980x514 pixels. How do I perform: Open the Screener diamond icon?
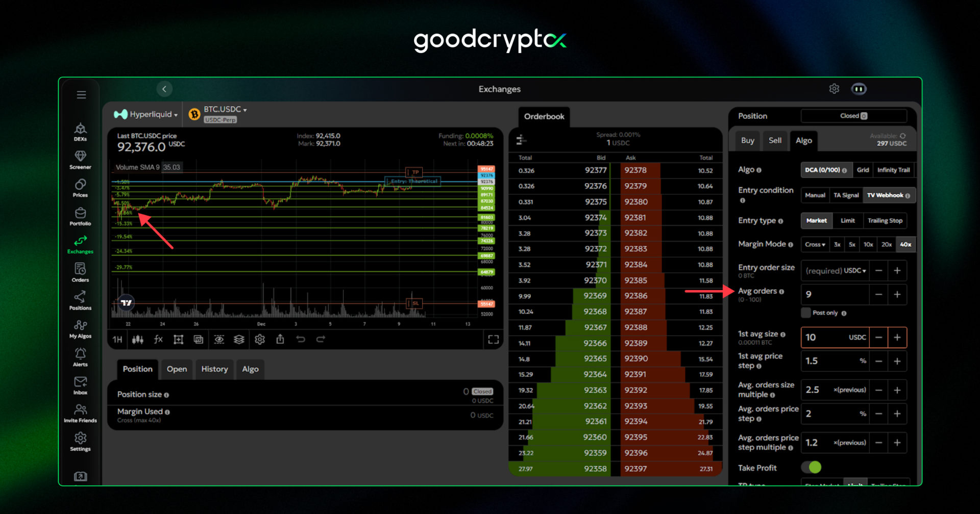pyautogui.click(x=80, y=159)
